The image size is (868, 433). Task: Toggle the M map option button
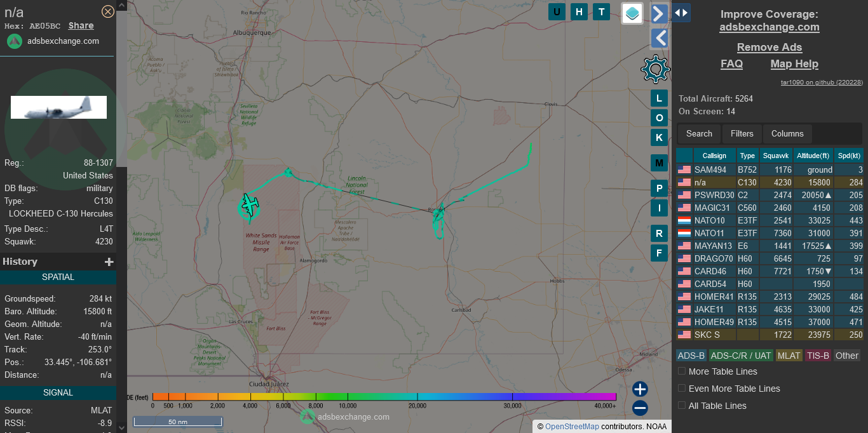(x=659, y=163)
